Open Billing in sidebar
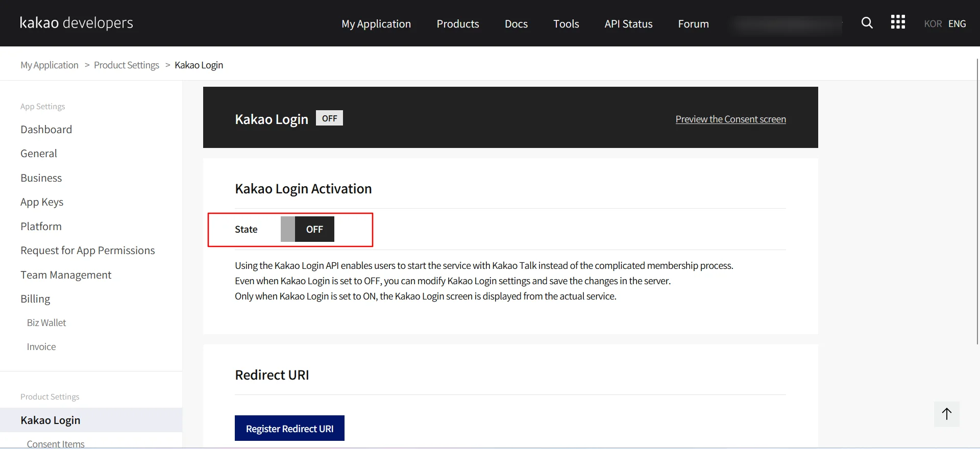980x449 pixels. pos(35,299)
